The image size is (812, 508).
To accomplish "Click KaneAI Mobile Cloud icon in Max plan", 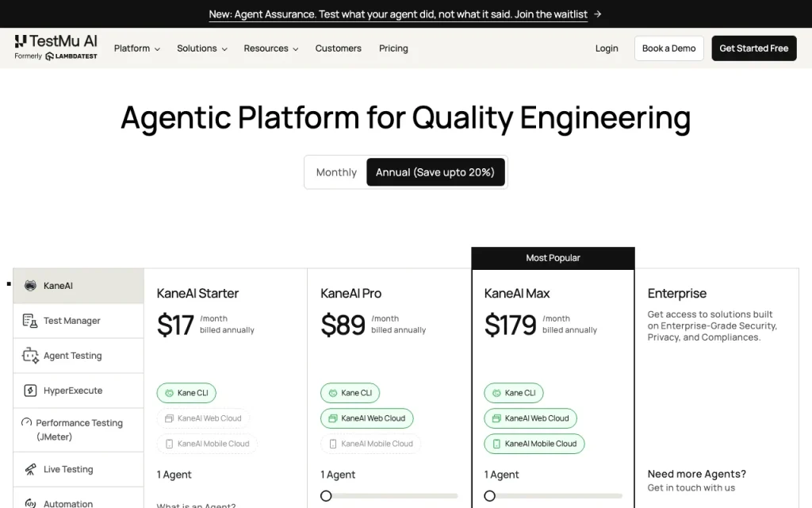I will 496,444.
